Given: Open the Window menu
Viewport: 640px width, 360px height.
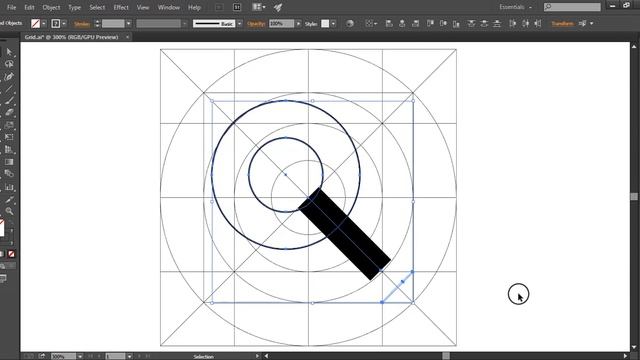Looking at the screenshot, I should (x=169, y=7).
